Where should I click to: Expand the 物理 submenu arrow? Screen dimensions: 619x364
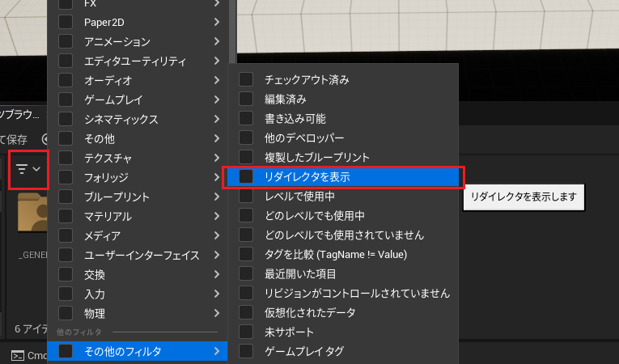click(x=217, y=314)
